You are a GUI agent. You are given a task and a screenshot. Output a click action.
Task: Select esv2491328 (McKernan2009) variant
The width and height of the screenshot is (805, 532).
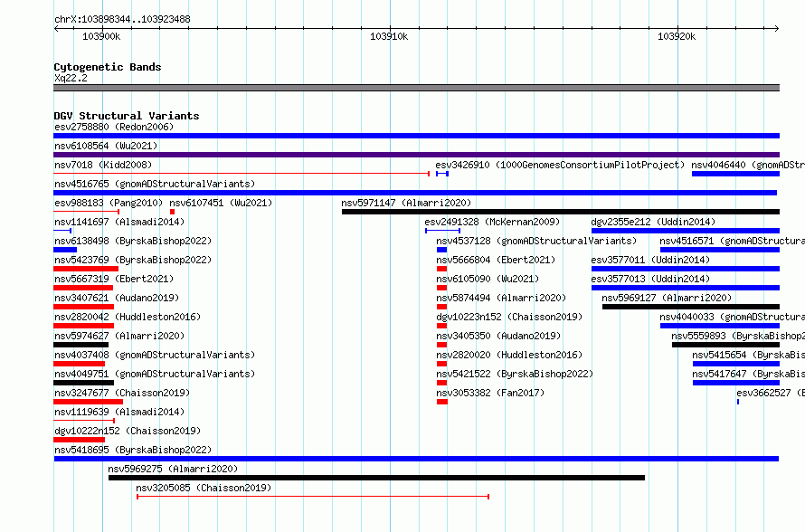tap(492, 222)
